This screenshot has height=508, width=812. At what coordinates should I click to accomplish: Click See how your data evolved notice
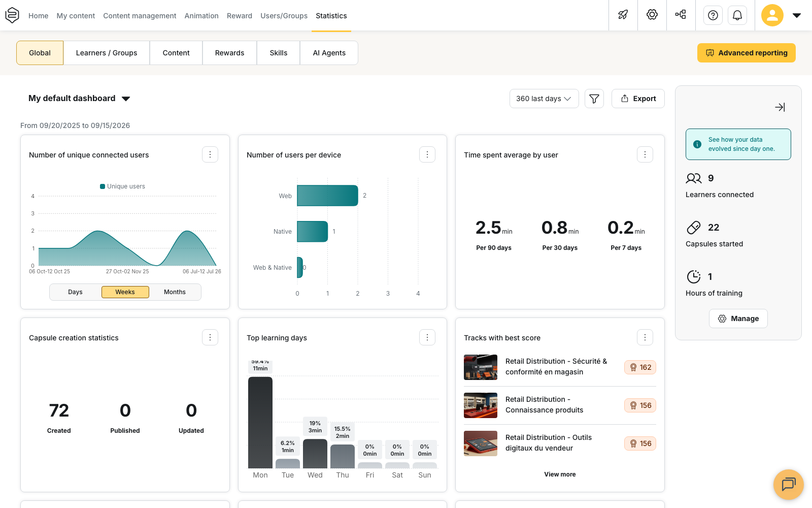738,144
